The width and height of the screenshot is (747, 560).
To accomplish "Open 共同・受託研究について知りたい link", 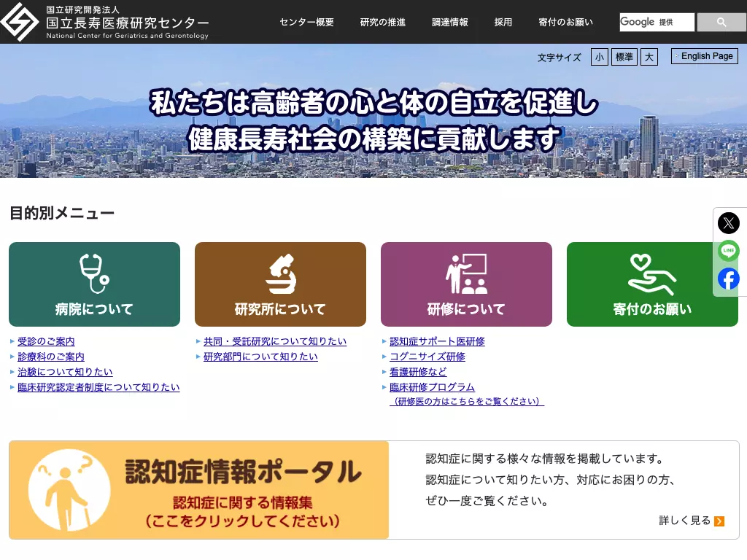I will [x=275, y=341].
